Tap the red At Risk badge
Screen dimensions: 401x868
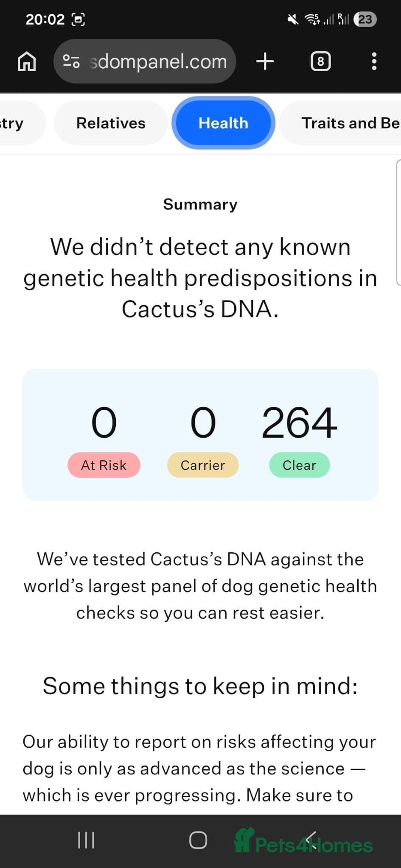coord(104,465)
